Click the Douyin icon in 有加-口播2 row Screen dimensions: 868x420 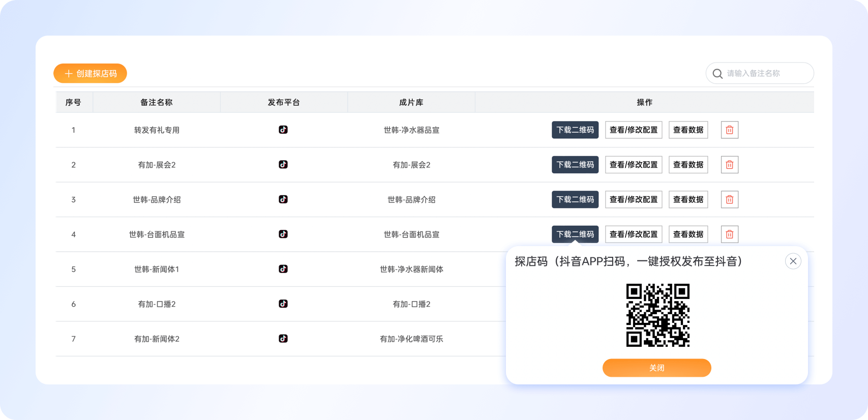pyautogui.click(x=283, y=304)
